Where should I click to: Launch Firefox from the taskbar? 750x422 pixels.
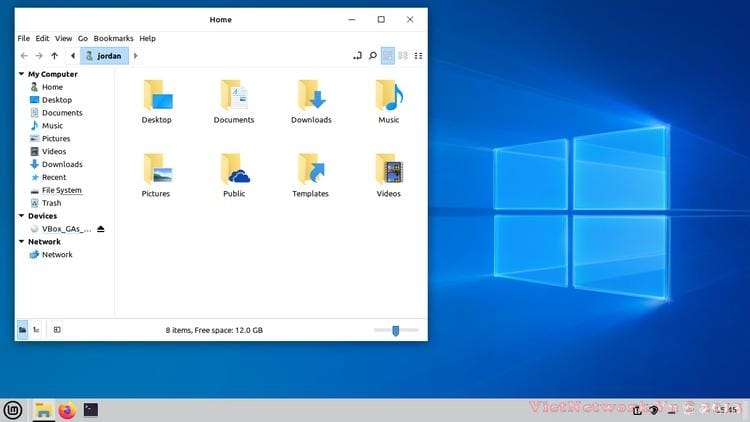[67, 410]
